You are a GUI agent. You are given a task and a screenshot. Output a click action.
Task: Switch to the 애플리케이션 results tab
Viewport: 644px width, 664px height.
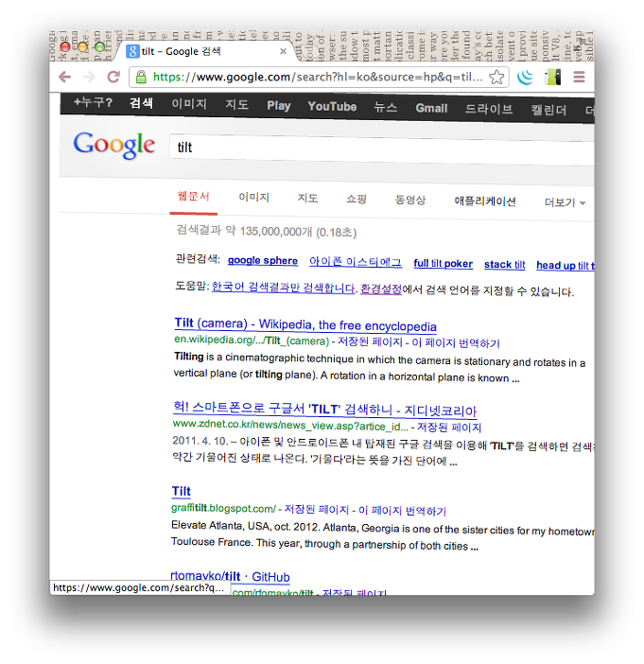tap(485, 201)
